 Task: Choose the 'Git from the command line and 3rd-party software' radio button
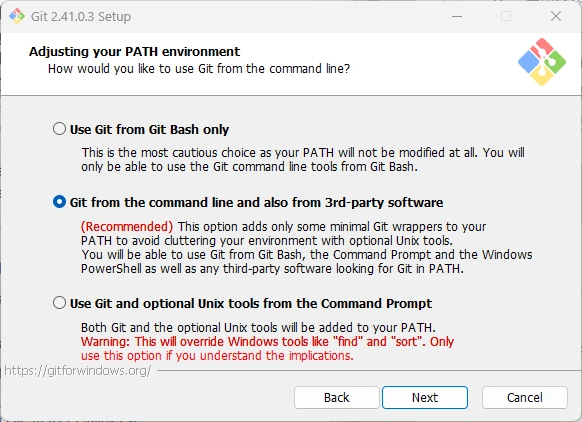click(x=59, y=202)
